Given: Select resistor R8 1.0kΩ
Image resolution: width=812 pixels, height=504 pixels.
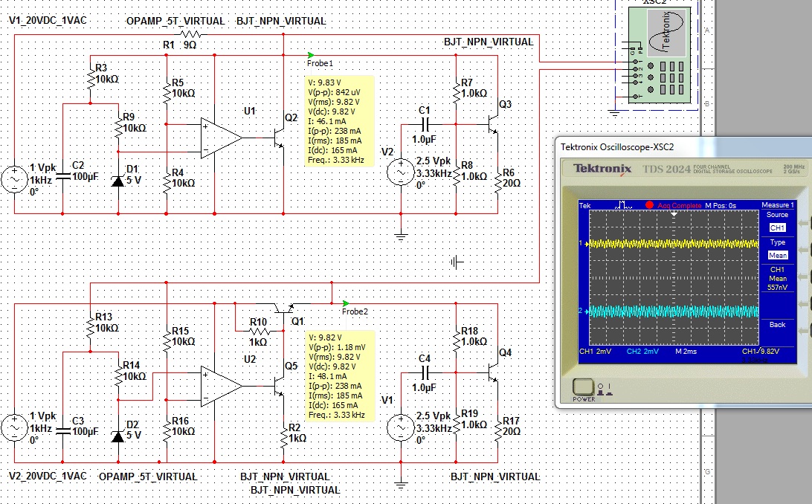Looking at the screenshot, I should (457, 176).
